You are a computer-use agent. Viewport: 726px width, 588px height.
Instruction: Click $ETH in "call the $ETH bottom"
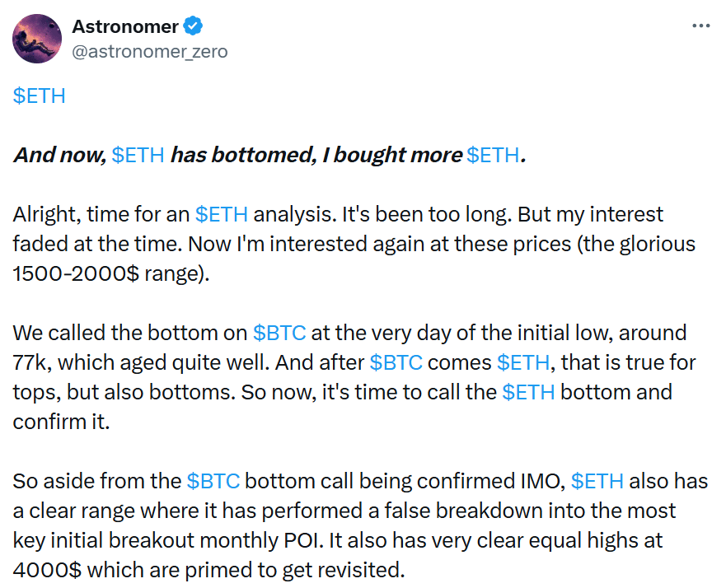529,392
